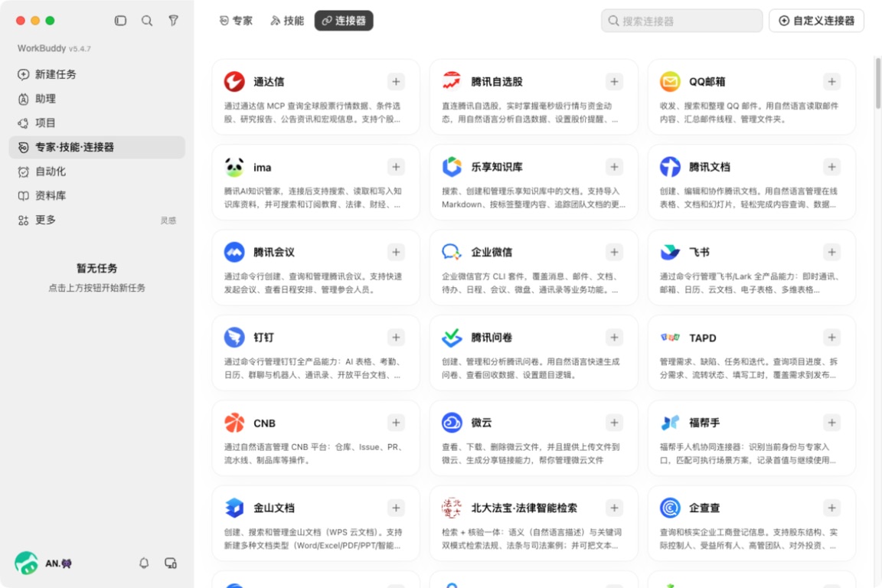882x588 pixels.
Task: Add the 飞书 connector with plus button
Action: 832,252
